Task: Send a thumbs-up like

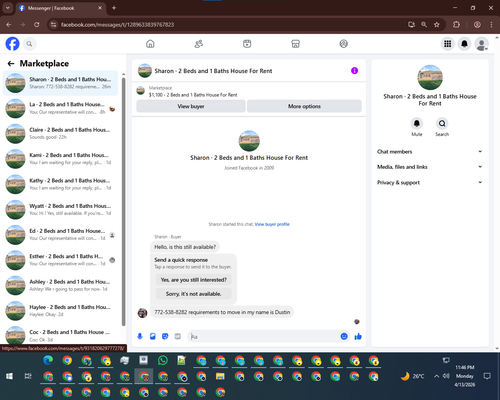Action: coord(358,336)
